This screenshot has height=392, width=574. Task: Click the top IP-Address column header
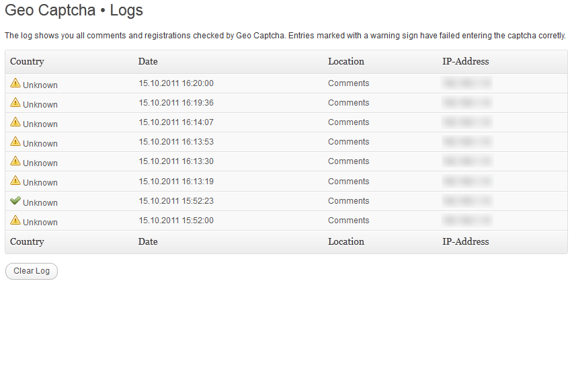click(x=465, y=62)
